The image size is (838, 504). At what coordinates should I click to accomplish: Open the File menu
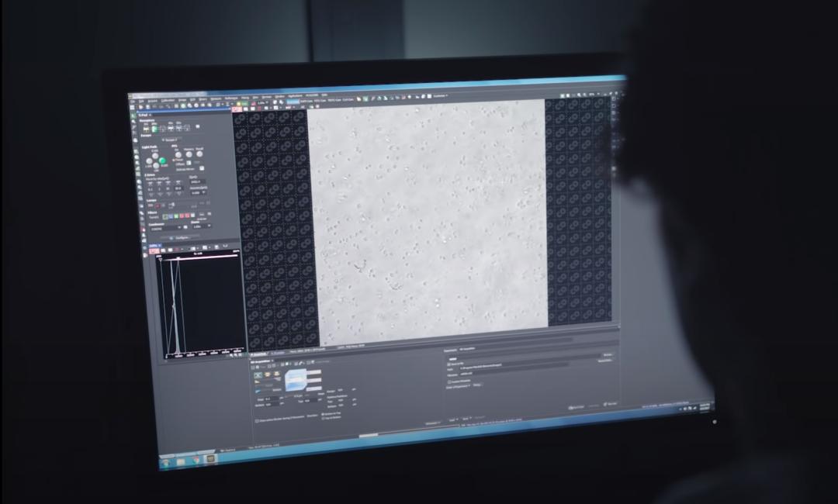coord(133,102)
